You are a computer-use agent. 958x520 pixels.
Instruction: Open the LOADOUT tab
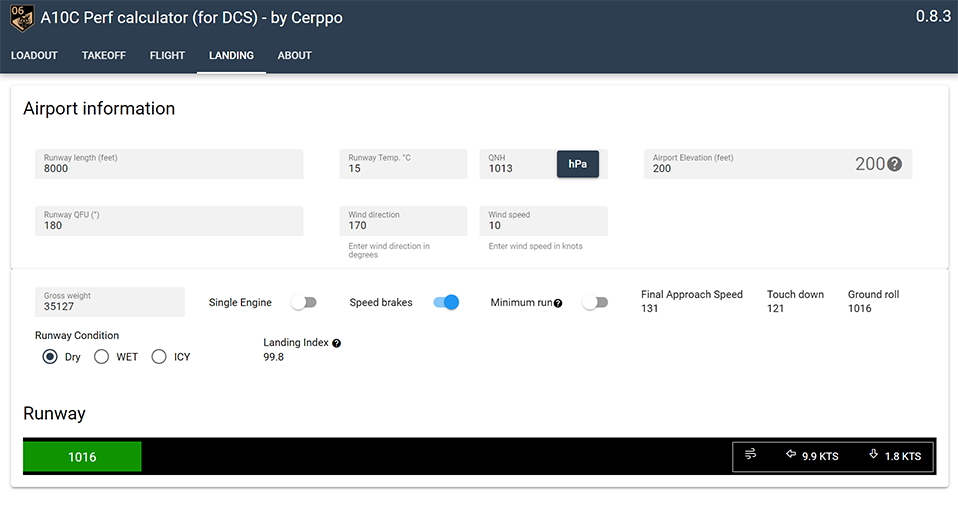point(34,56)
